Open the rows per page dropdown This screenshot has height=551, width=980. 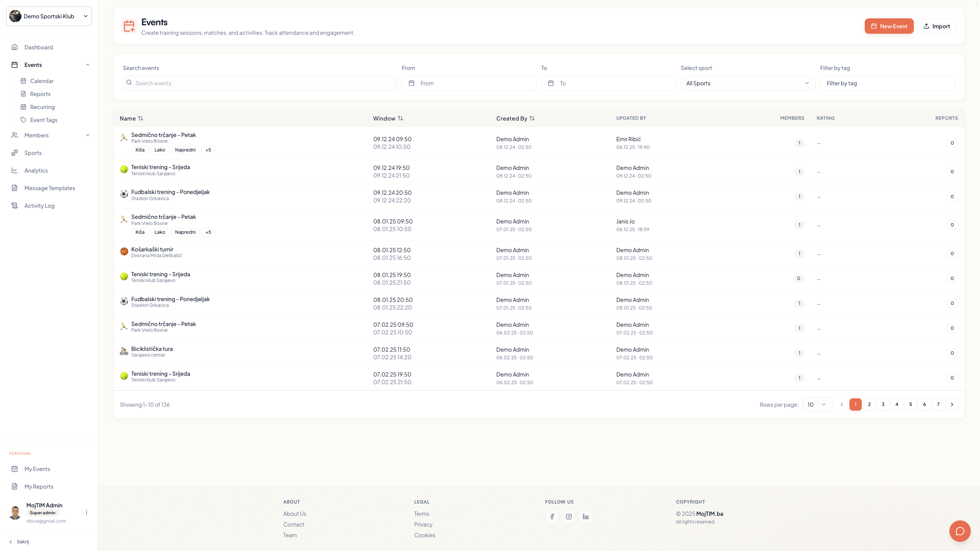[x=817, y=404]
